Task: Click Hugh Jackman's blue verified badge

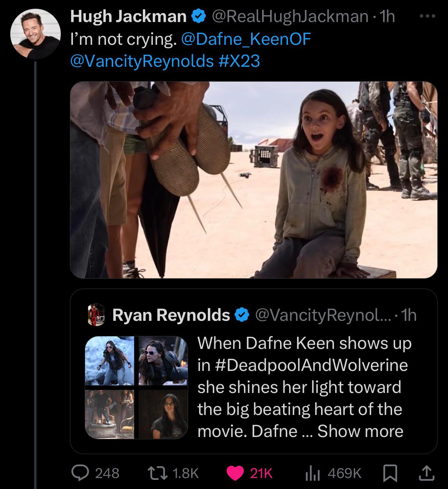Action: (x=198, y=17)
